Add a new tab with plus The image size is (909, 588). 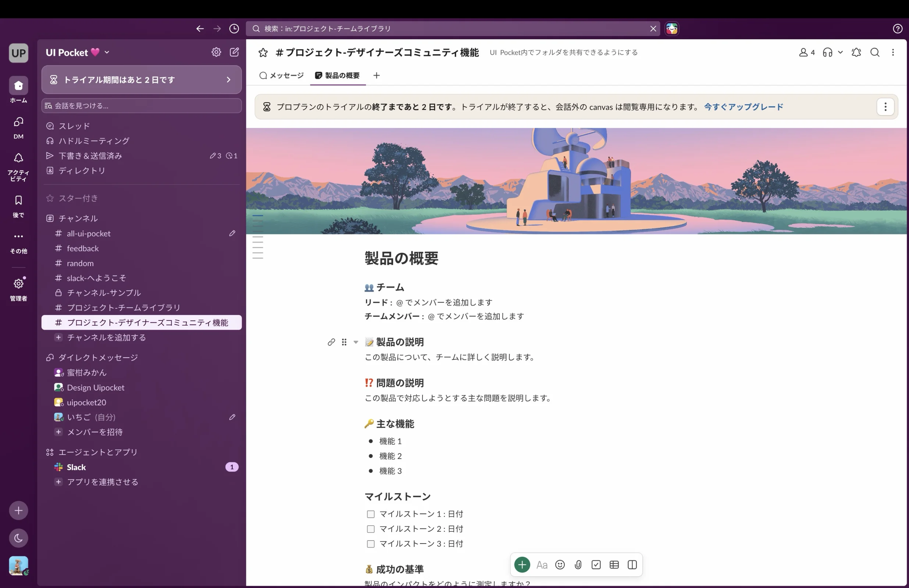pos(377,76)
